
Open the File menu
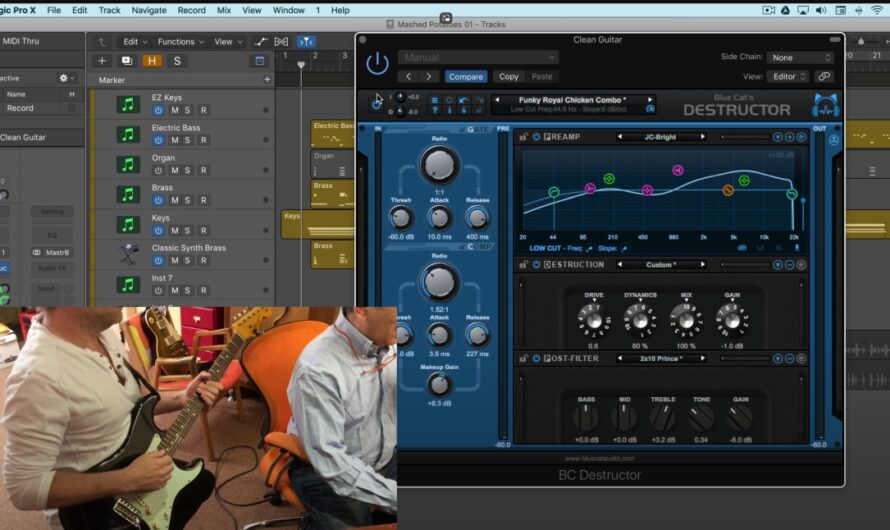tap(54, 10)
